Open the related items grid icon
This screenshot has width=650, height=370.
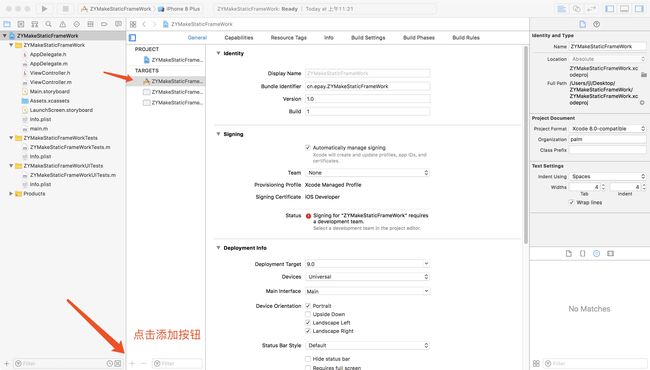pos(133,24)
